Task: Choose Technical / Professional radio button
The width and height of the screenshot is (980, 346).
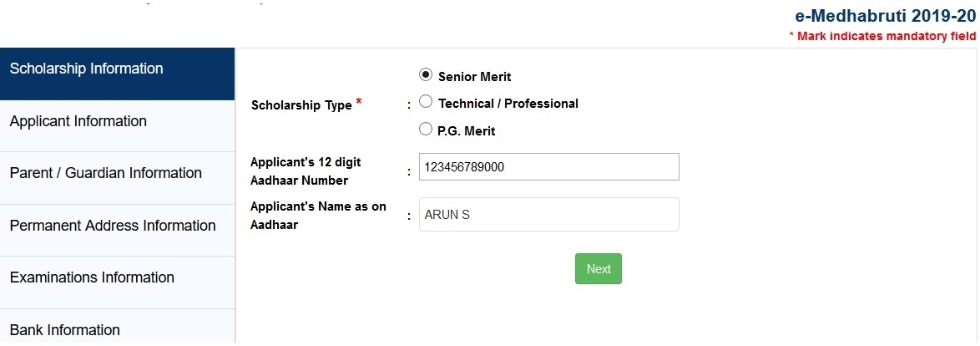Action: point(426,103)
